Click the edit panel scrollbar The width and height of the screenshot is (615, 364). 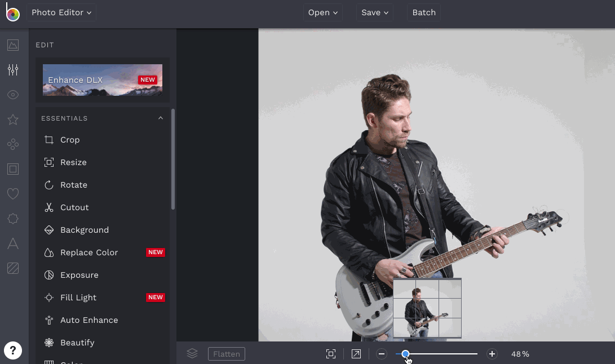click(173, 159)
